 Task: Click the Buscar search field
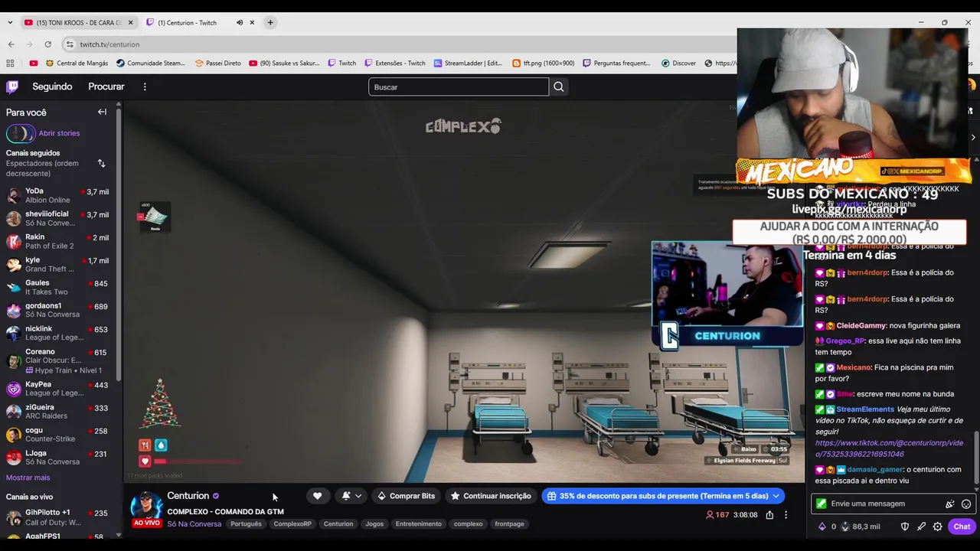click(x=459, y=87)
